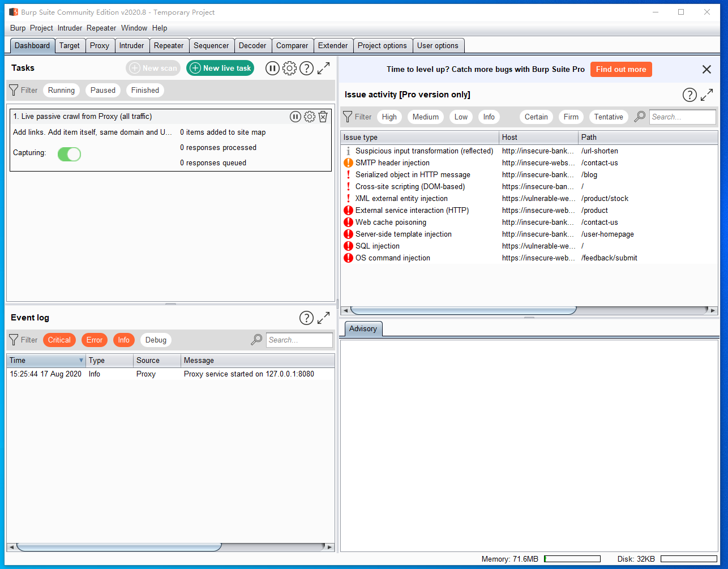Image resolution: width=728 pixels, height=569 pixels.
Task: Open the Project menu
Action: pyautogui.click(x=41, y=28)
